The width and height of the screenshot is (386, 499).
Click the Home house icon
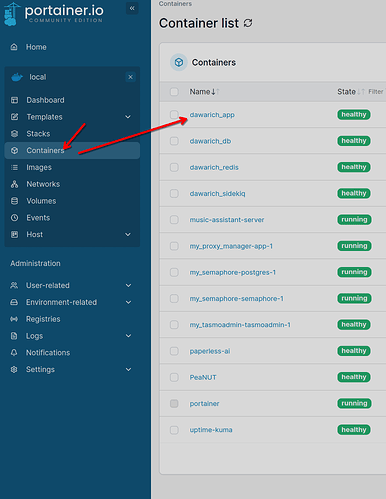tap(14, 47)
